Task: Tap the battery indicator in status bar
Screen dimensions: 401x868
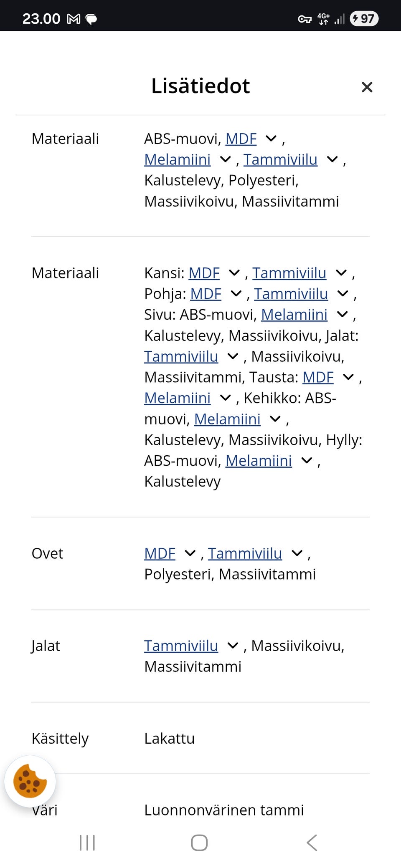Action: pos(364,19)
